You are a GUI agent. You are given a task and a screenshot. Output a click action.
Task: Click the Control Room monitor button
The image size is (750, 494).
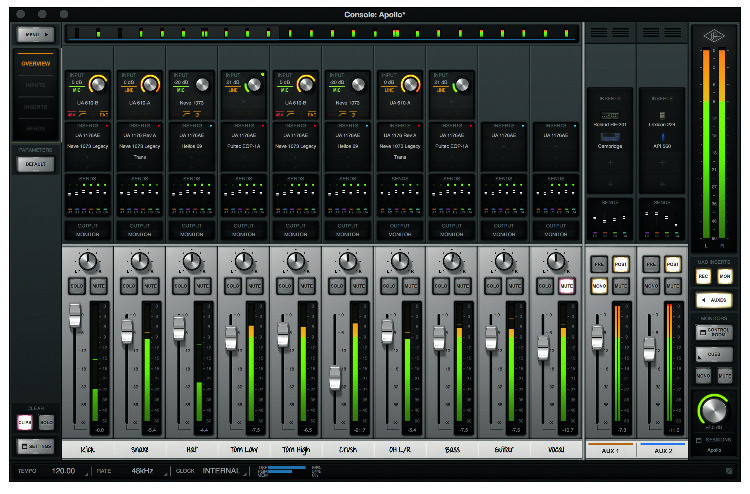(x=715, y=331)
